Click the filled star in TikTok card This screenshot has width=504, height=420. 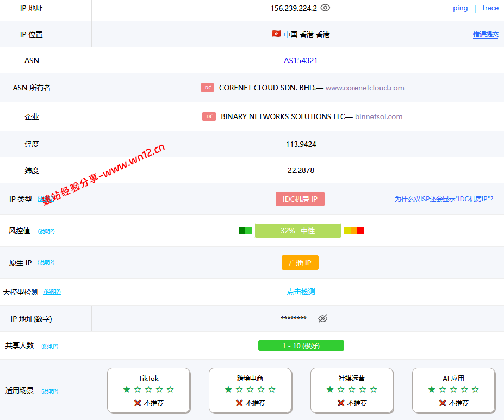pos(127,390)
